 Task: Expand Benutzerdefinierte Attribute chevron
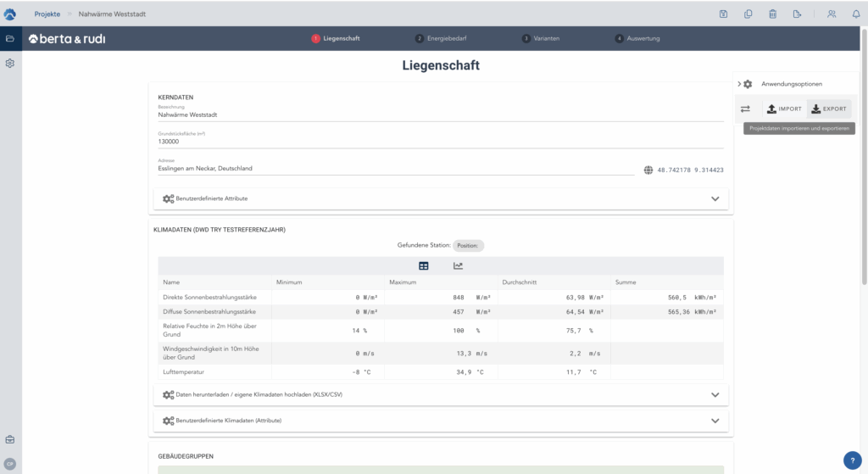point(715,198)
